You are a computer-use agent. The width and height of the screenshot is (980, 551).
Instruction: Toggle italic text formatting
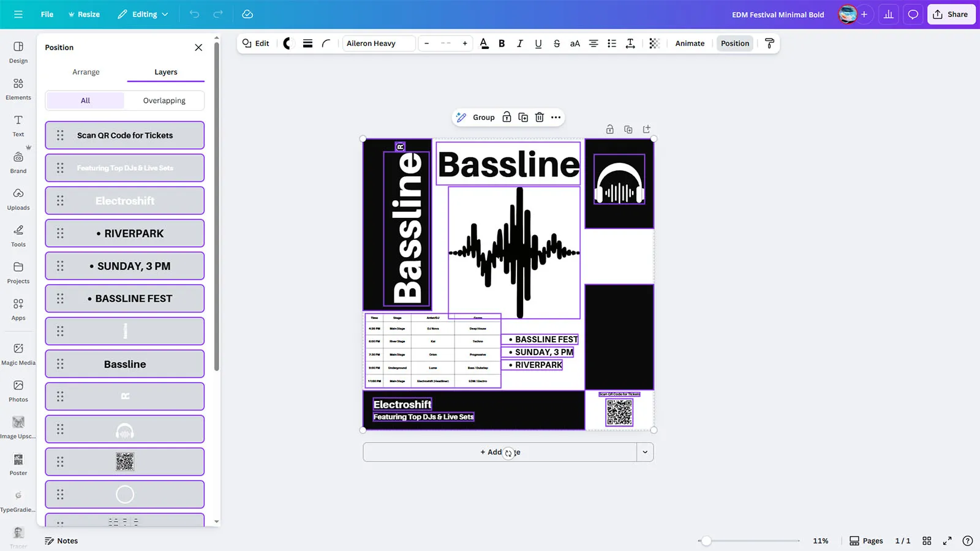[x=519, y=43]
